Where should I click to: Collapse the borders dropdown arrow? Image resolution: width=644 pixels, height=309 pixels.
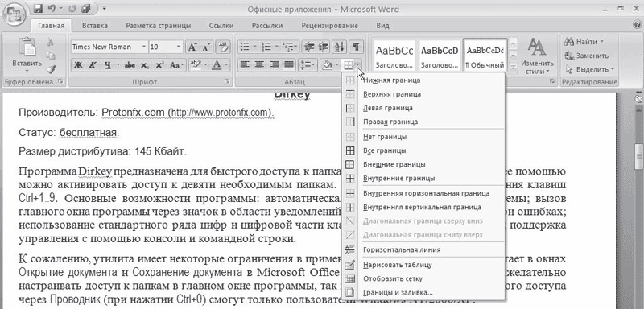[358, 65]
